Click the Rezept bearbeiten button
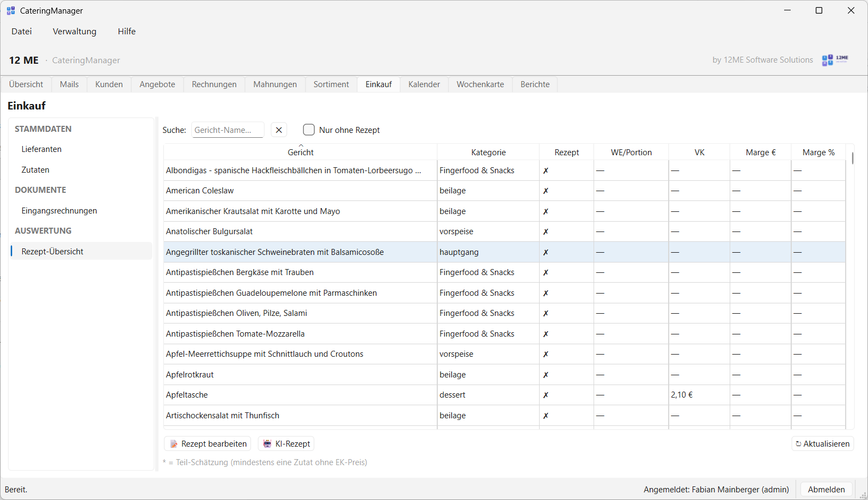Screen dimensions: 868x500 207,444
